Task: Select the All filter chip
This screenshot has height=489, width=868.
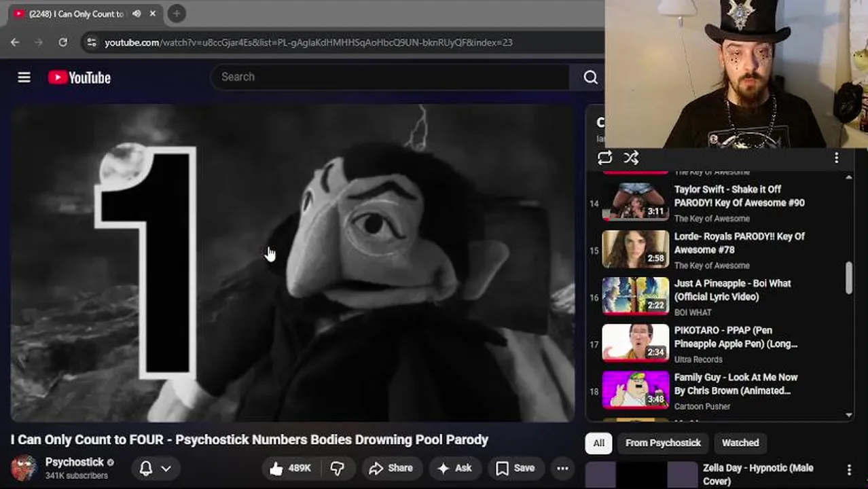Action: coord(598,443)
